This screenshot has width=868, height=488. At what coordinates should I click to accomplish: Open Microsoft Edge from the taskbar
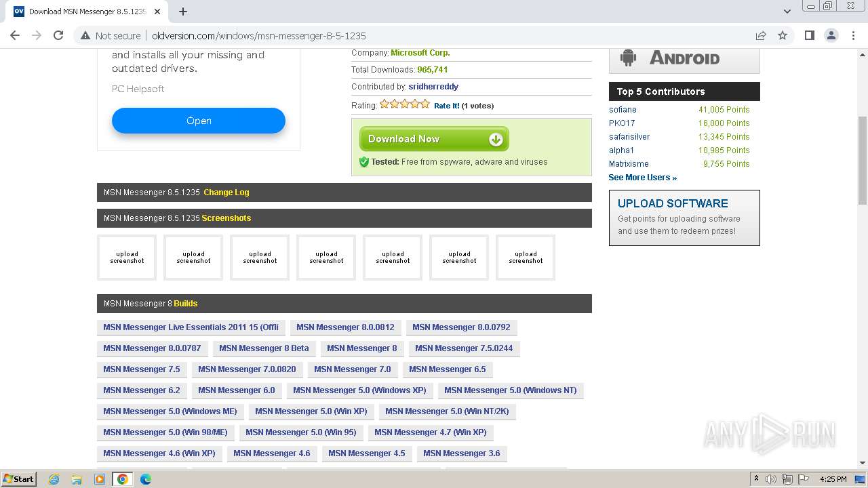146,479
